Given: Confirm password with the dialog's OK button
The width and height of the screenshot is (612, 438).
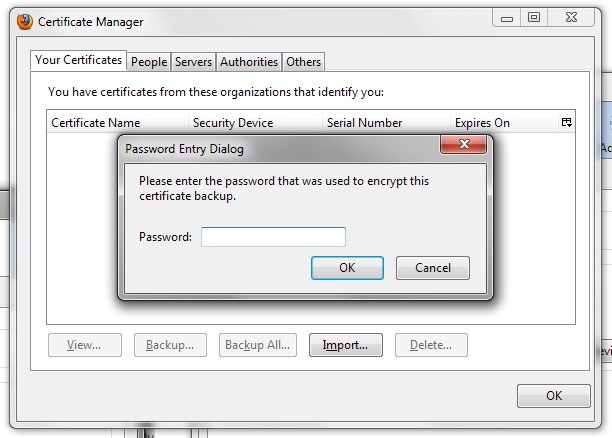Looking at the screenshot, I should (x=347, y=268).
